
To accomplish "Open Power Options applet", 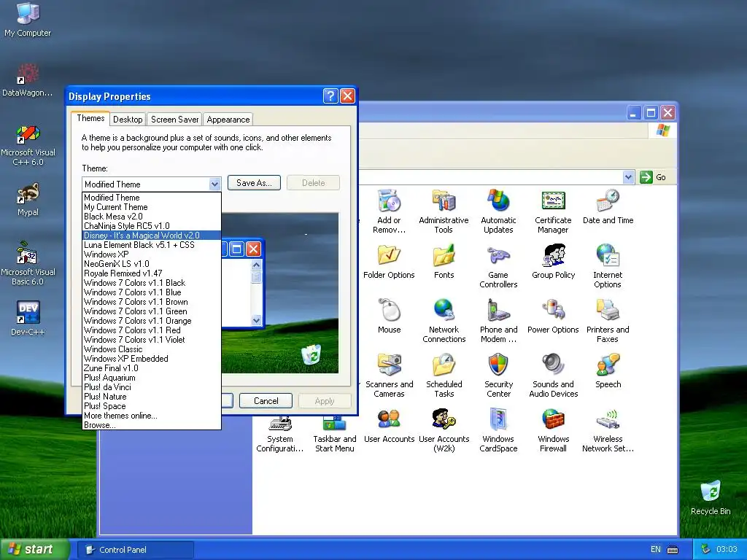I will (x=553, y=316).
